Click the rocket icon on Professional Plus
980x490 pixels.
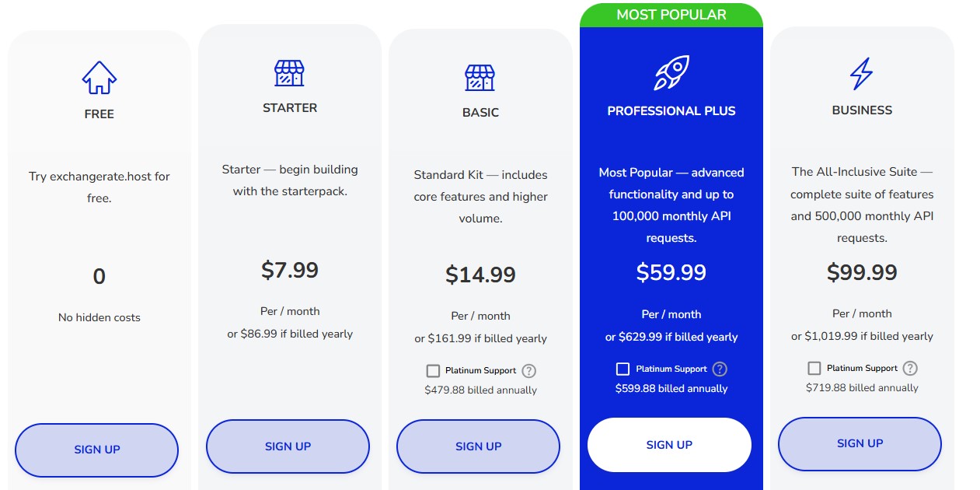point(671,73)
